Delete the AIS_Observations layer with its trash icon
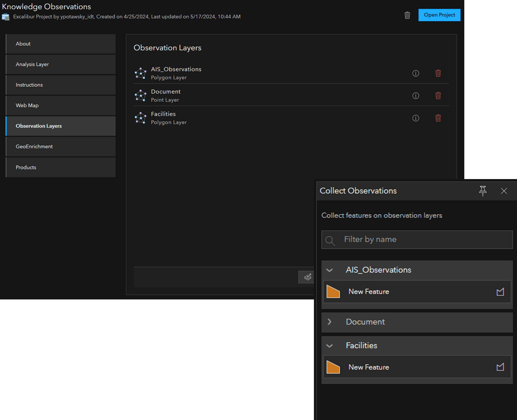517x420 pixels. (x=438, y=73)
